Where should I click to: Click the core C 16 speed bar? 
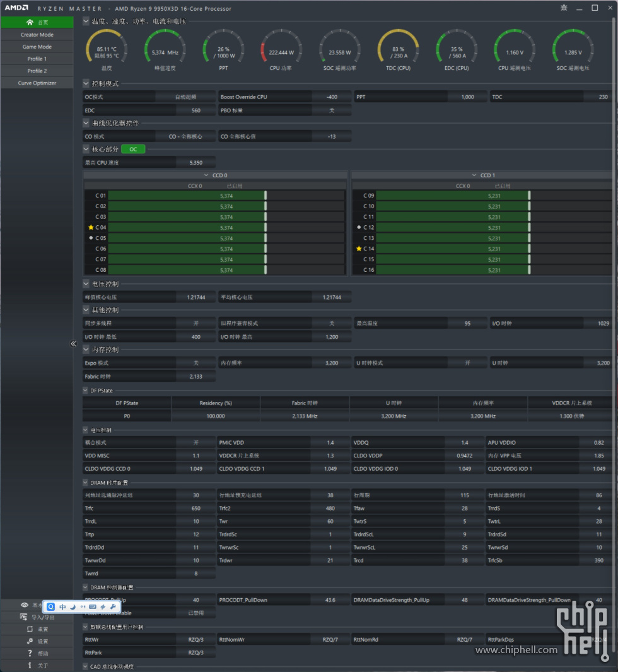click(x=494, y=270)
